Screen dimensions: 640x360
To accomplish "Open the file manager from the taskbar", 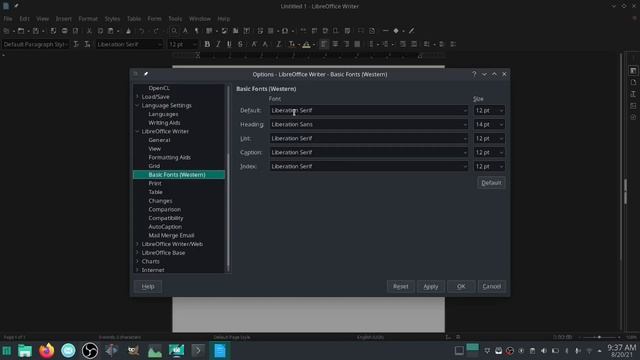I will (25, 351).
